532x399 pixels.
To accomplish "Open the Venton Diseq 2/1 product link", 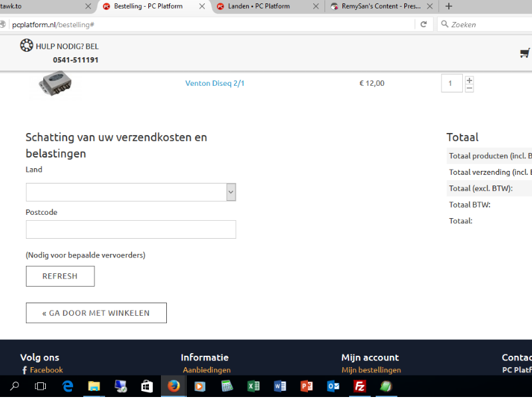I will coord(215,83).
